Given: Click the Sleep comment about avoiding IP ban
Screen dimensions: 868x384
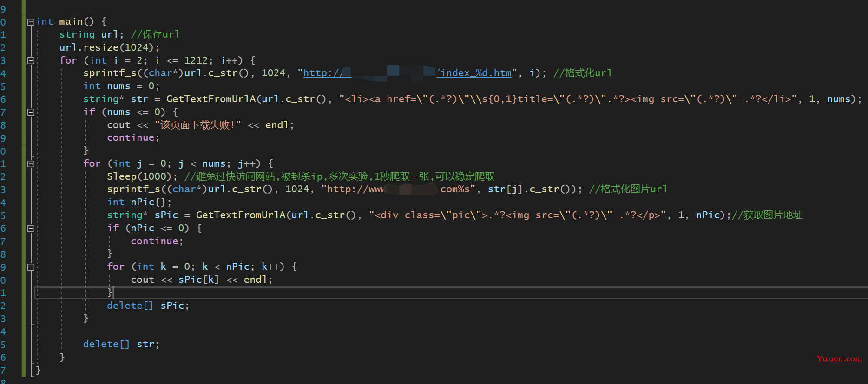Looking at the screenshot, I should click(x=340, y=176).
